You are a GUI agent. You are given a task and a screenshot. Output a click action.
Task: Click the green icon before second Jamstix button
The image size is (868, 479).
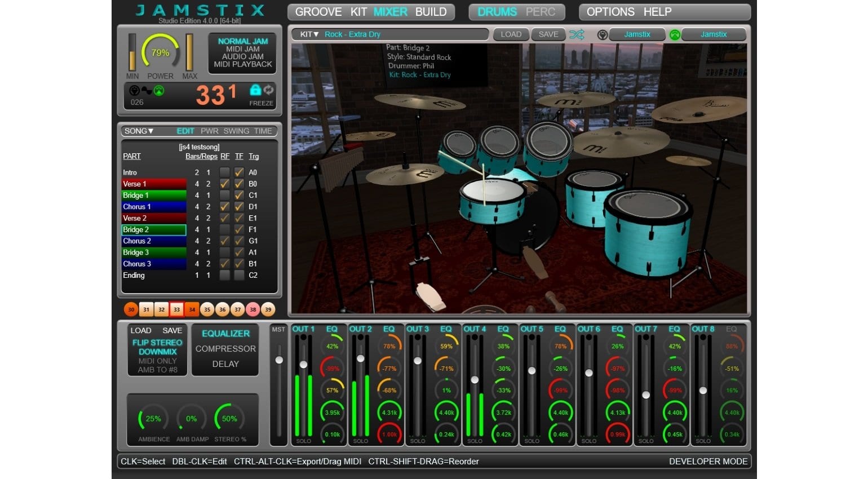[x=675, y=34]
